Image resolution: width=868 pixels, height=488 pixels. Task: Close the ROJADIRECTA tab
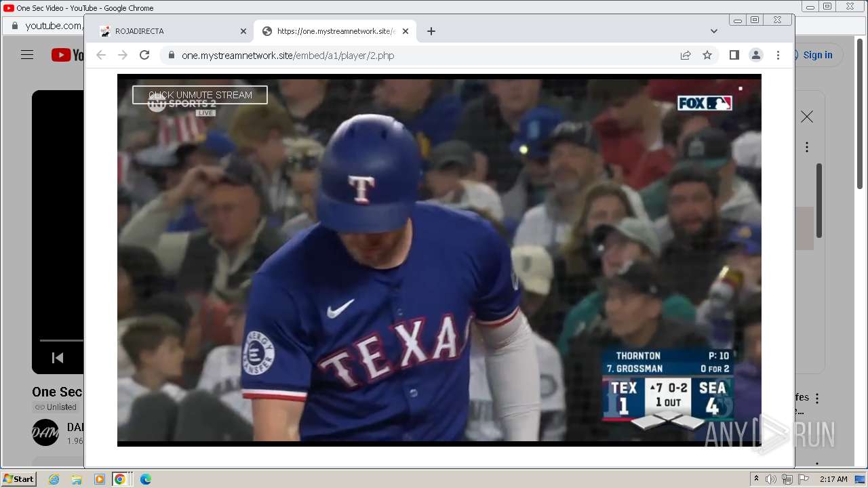coord(243,31)
